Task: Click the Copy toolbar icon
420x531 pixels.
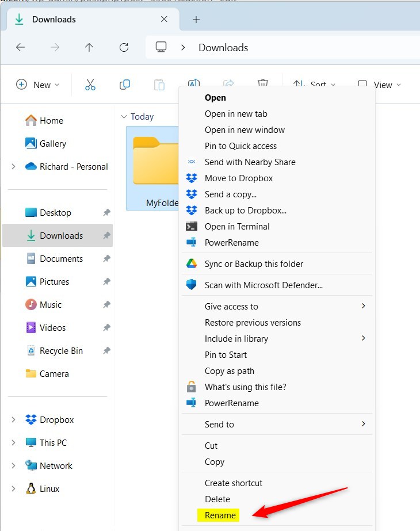Action: coord(125,85)
